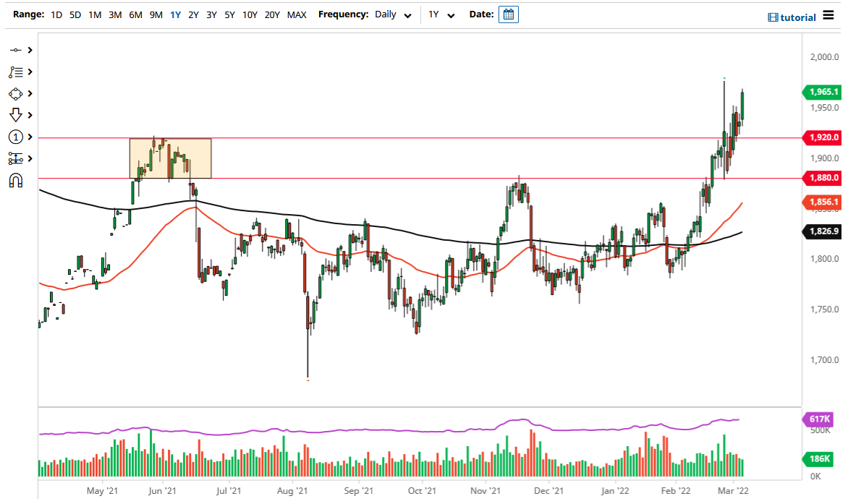Select the active 1Y range
This screenshot has width=848, height=504.
pyautogui.click(x=175, y=14)
